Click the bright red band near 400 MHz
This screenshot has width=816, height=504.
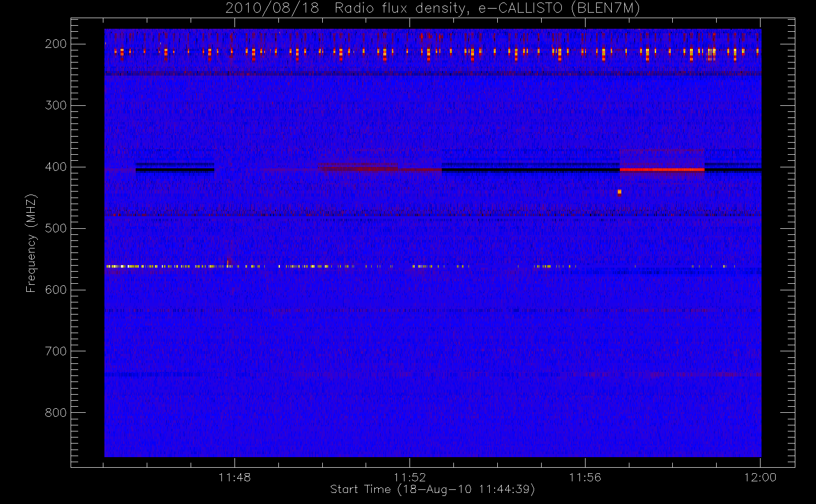click(662, 170)
